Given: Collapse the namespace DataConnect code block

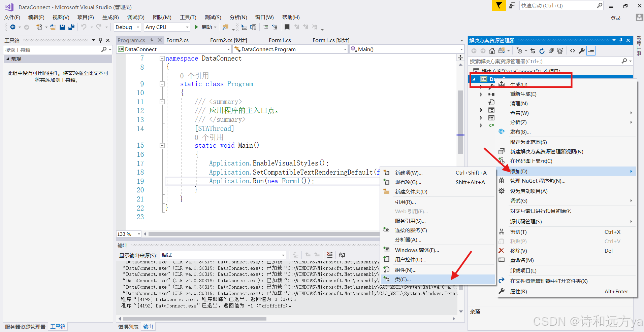Looking at the screenshot, I should pos(162,59).
